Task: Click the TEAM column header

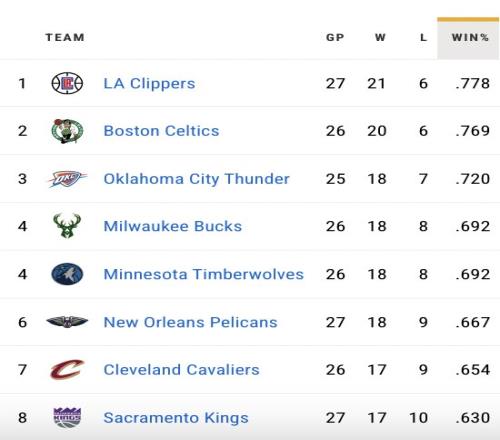Action: [65, 37]
